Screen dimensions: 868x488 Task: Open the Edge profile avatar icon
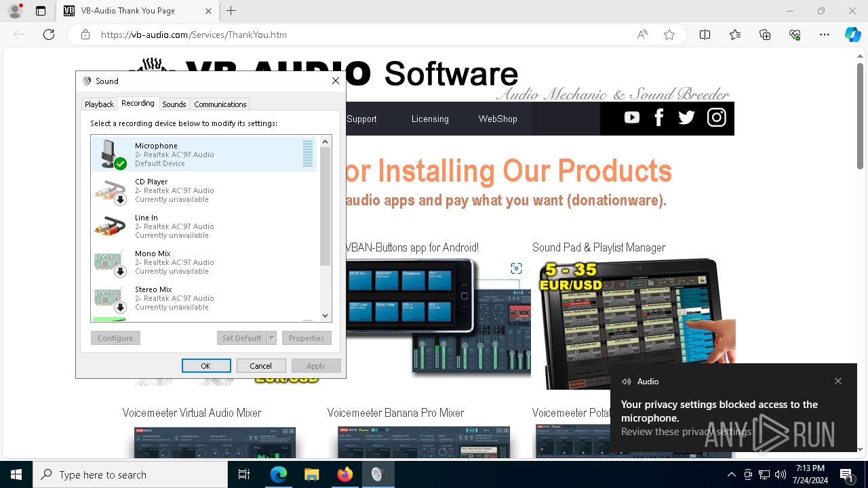coord(14,11)
